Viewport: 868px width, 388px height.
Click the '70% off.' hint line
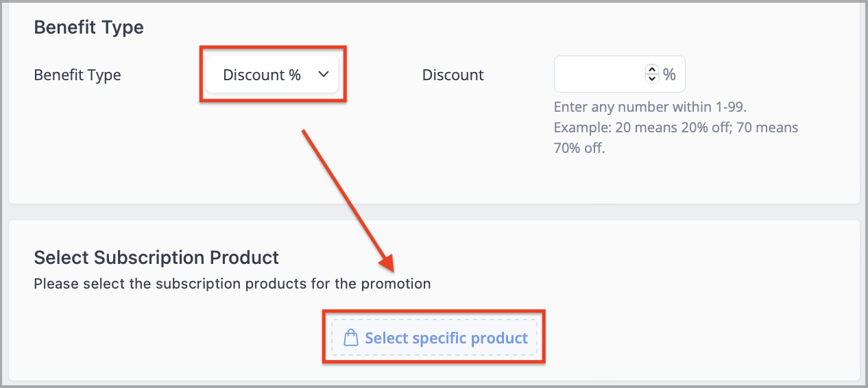pyautogui.click(x=579, y=147)
